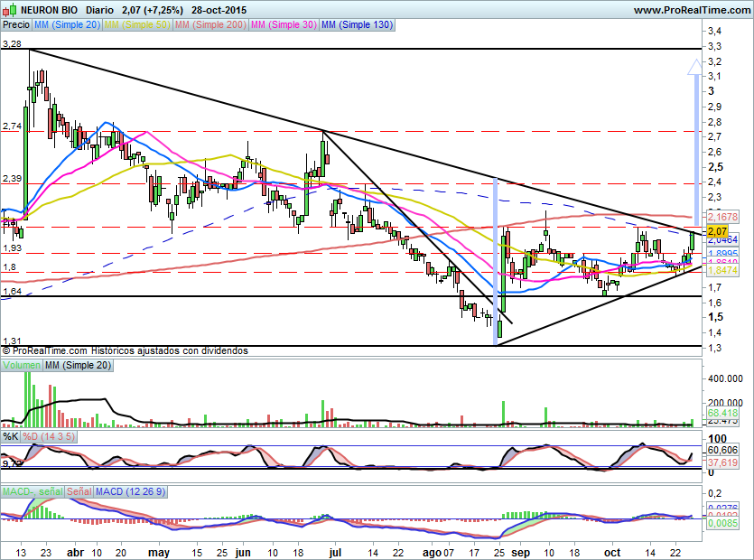Click the MACD-, señal histogram label
Image resolution: width=754 pixels, height=560 pixels.
33,491
